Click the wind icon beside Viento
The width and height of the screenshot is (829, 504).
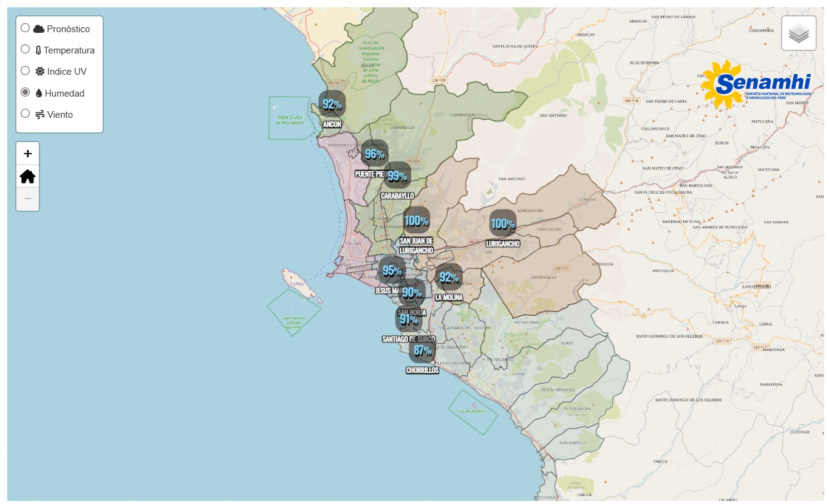click(39, 114)
